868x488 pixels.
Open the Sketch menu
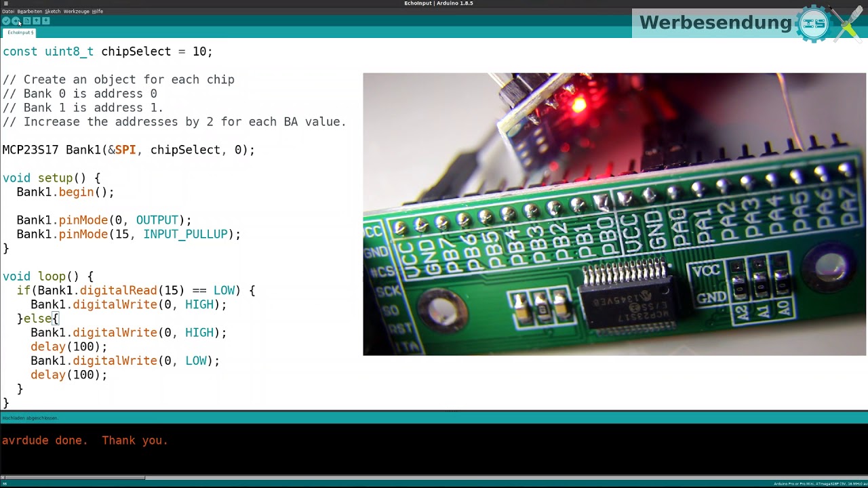(x=52, y=12)
